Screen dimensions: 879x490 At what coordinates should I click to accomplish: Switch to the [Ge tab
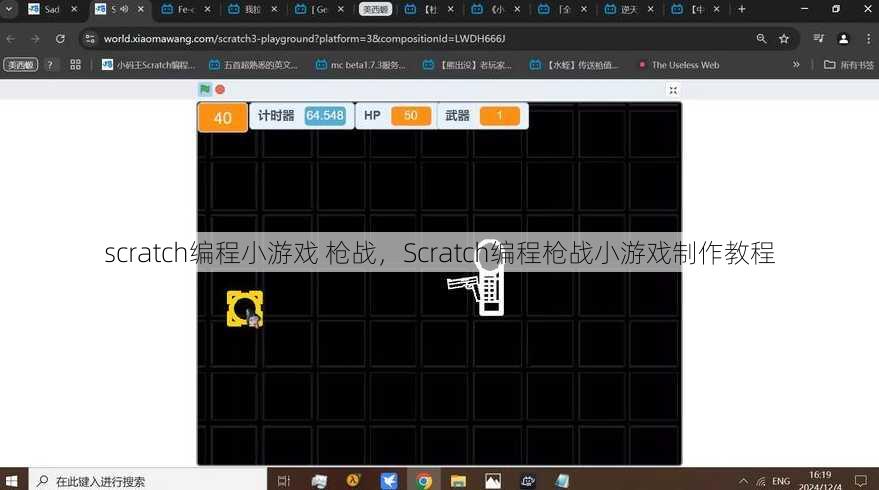318,10
